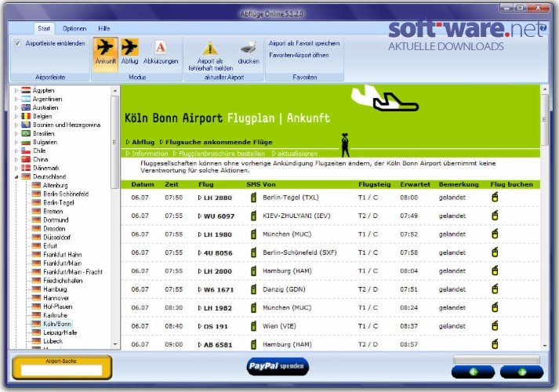This screenshot has width=559, height=392.
Task: Click Favoriten-Airport öffnen
Action: tap(299, 55)
